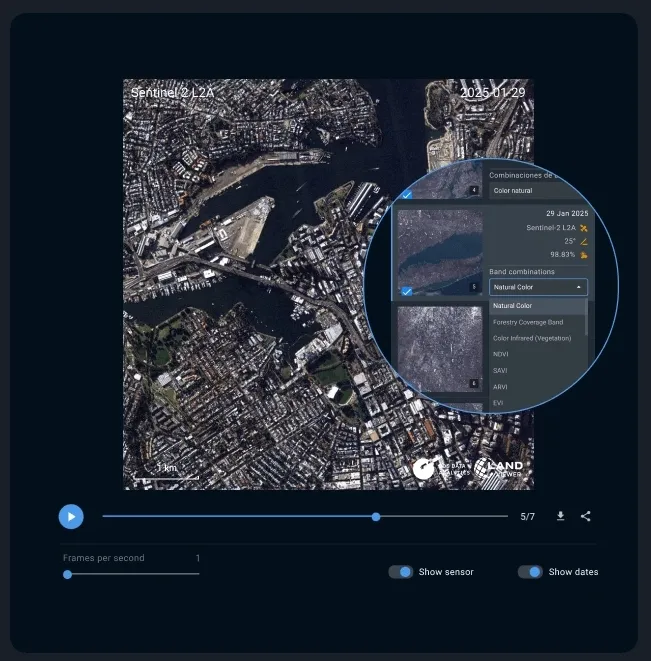Toggle the Show sensor switch
The height and width of the screenshot is (661, 651).
tap(401, 572)
